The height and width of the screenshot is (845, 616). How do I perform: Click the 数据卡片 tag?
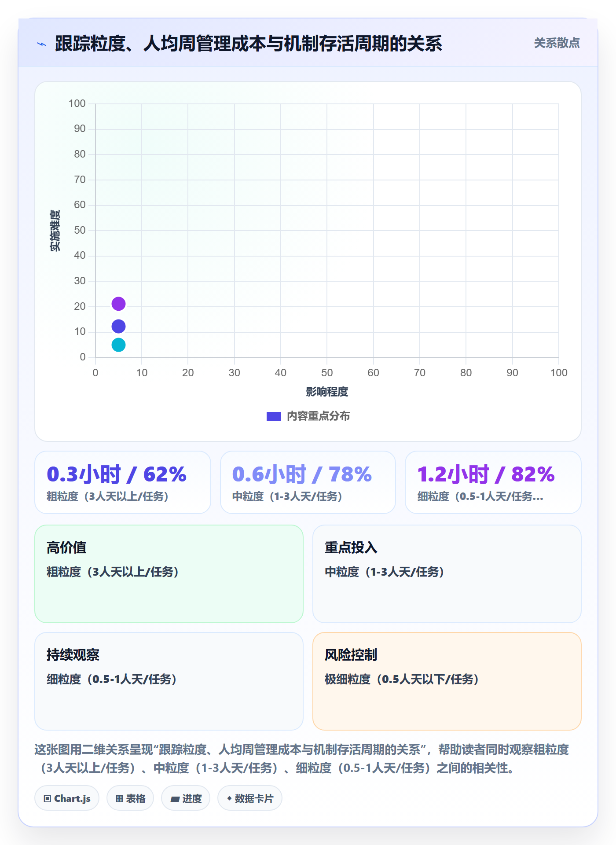coord(250,798)
